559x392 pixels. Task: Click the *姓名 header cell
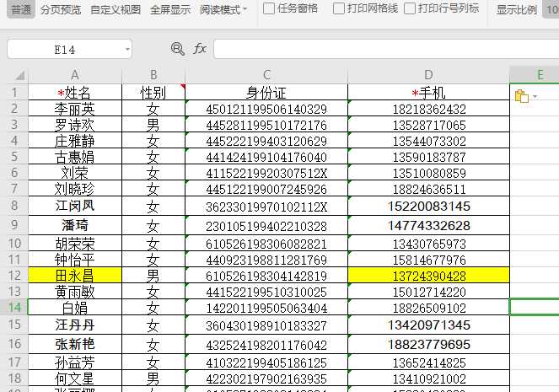[75, 92]
